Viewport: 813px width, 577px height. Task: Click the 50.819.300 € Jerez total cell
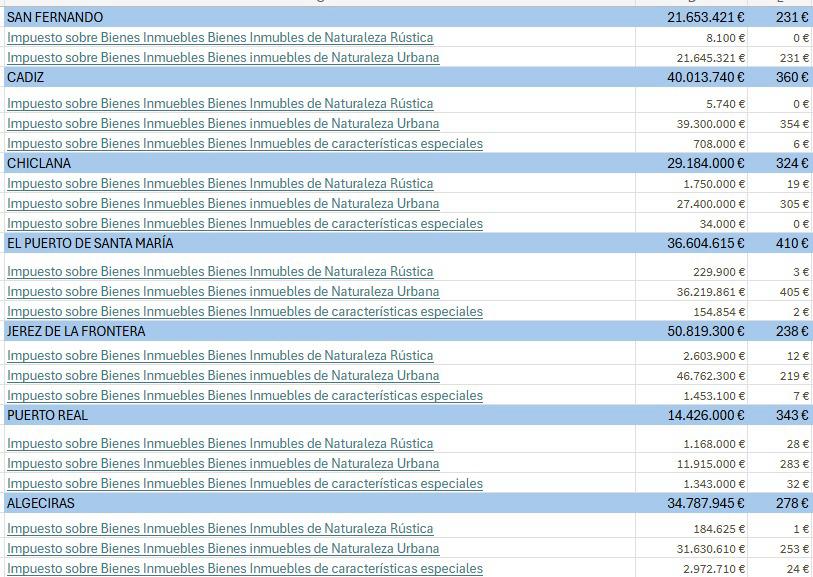coord(705,331)
